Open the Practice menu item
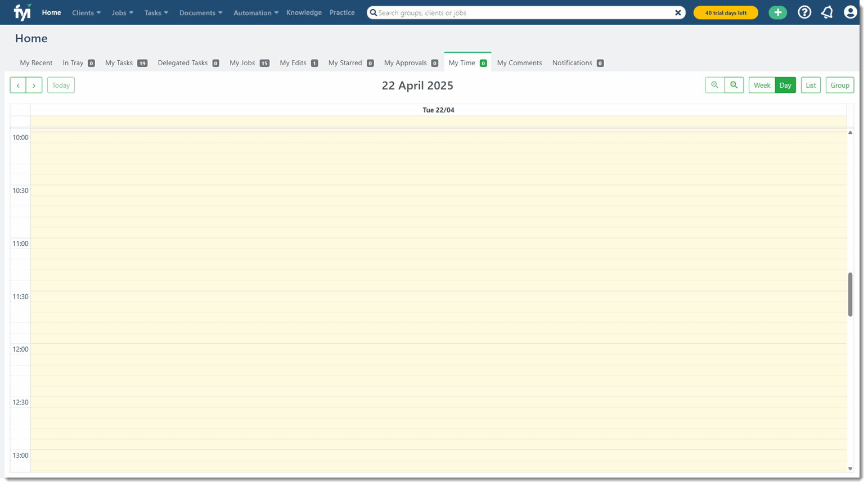The width and height of the screenshot is (868, 486). (342, 12)
